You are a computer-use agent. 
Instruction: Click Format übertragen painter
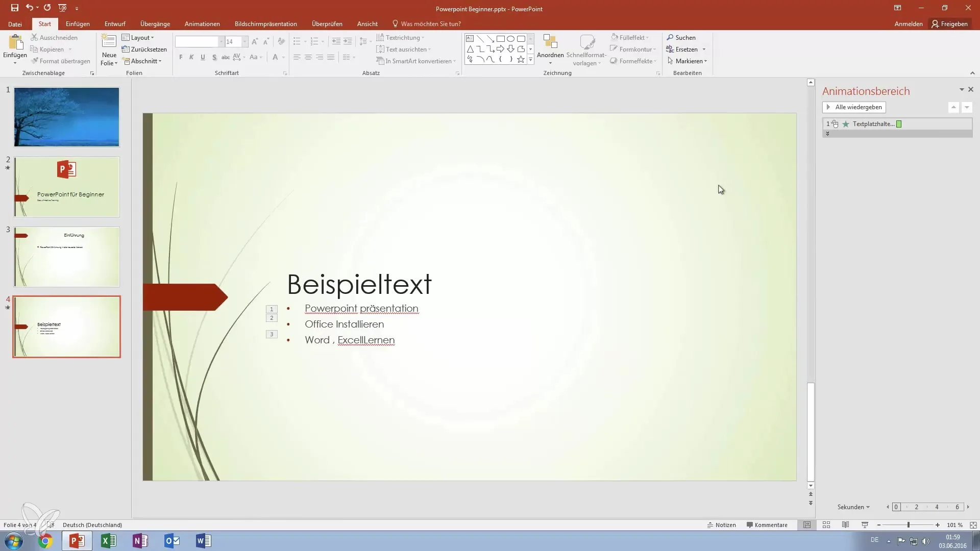[x=60, y=61]
